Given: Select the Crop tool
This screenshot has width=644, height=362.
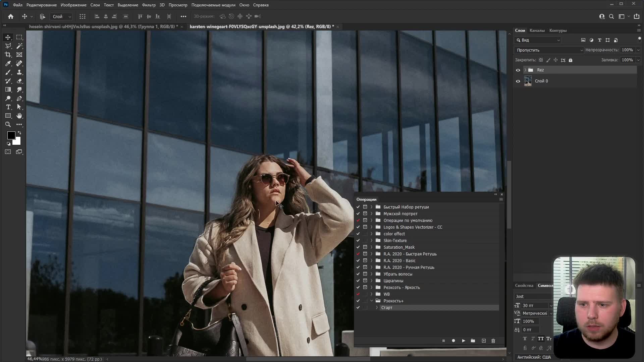Looking at the screenshot, I should (x=8, y=55).
